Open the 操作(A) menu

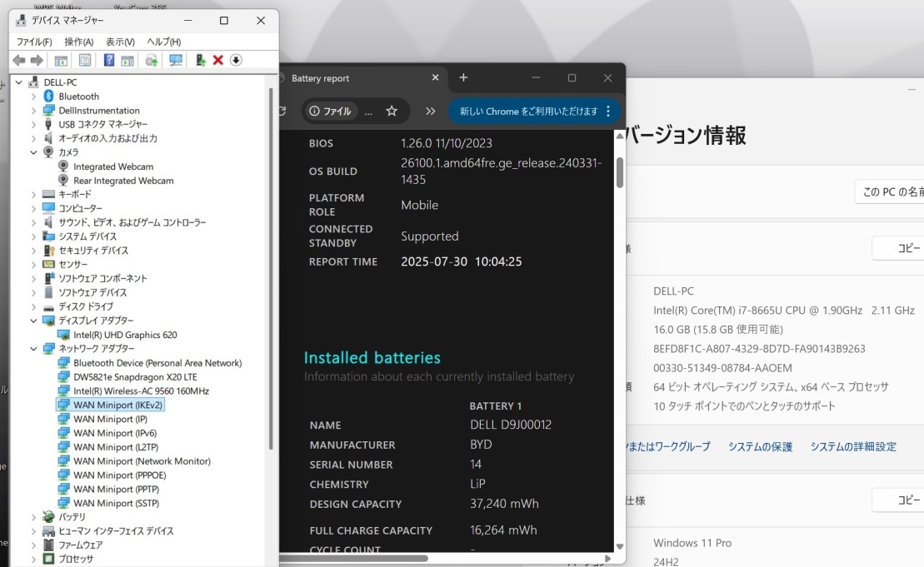tap(79, 42)
